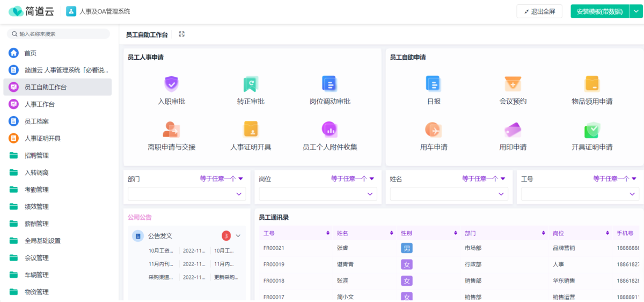Open 员工档案 in the sidebar

click(x=36, y=121)
